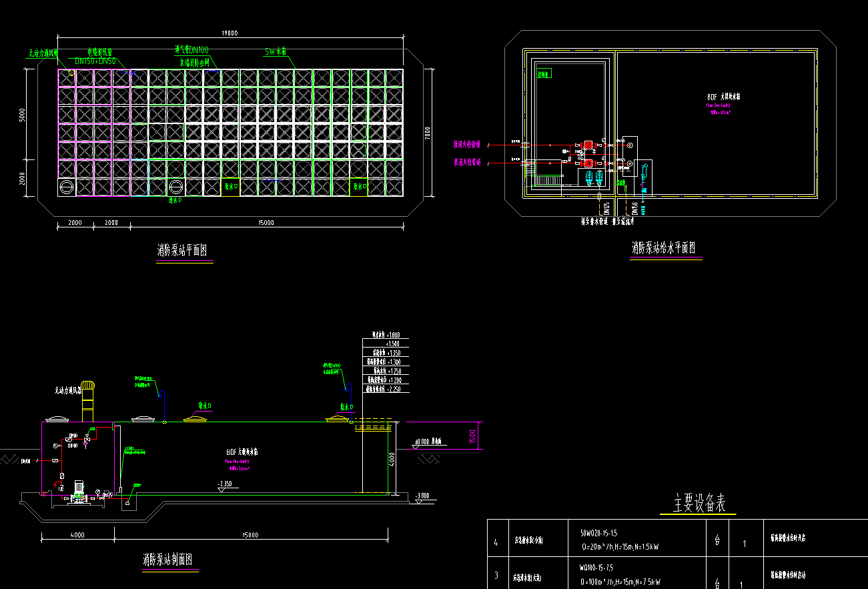The height and width of the screenshot is (589, 868).
Task: Click the -2.250 row in elevation list
Action: pos(384,388)
